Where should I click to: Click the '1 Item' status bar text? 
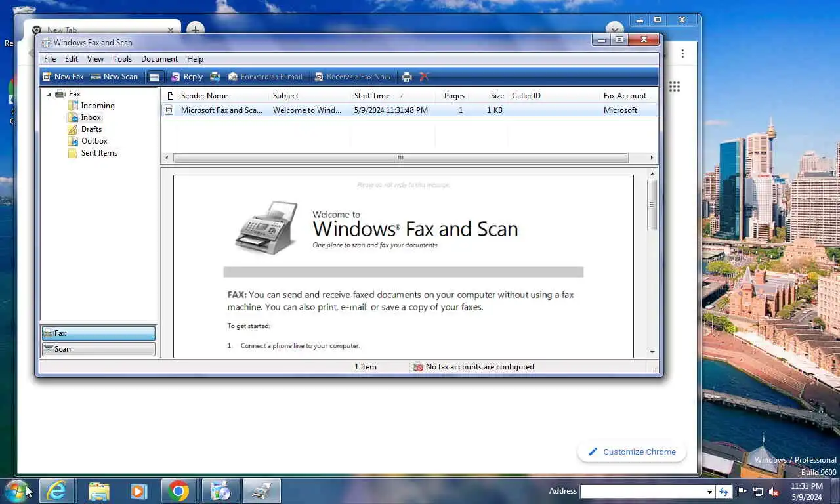(x=366, y=367)
